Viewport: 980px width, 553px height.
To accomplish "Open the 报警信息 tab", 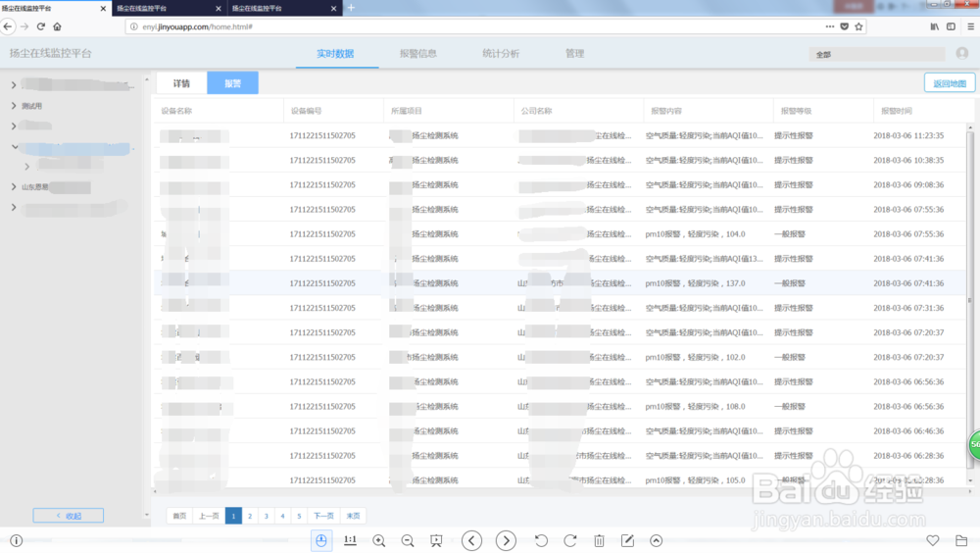I will pos(418,53).
